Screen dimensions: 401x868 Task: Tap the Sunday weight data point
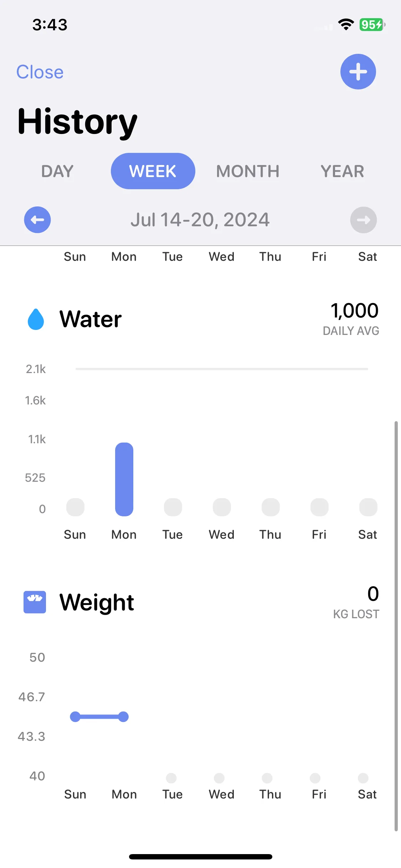click(75, 717)
